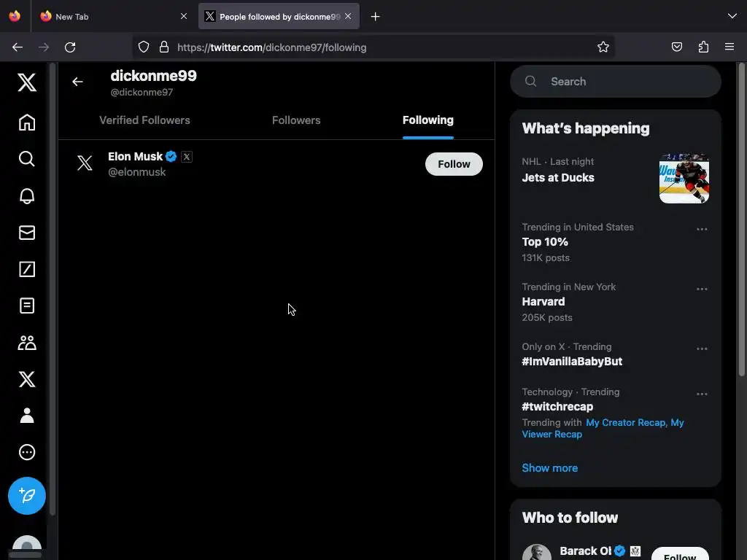Focus the X Search field
This screenshot has height=560, width=747.
pyautogui.click(x=616, y=82)
